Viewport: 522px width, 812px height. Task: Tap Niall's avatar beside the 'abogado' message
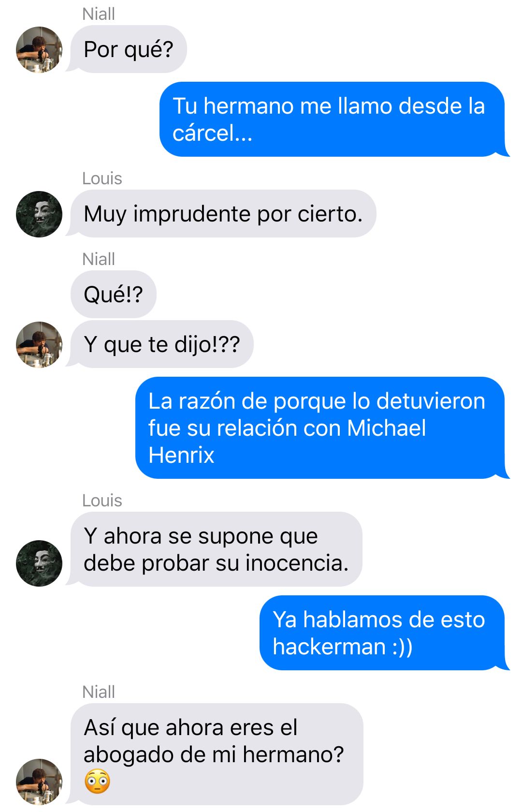(x=39, y=782)
